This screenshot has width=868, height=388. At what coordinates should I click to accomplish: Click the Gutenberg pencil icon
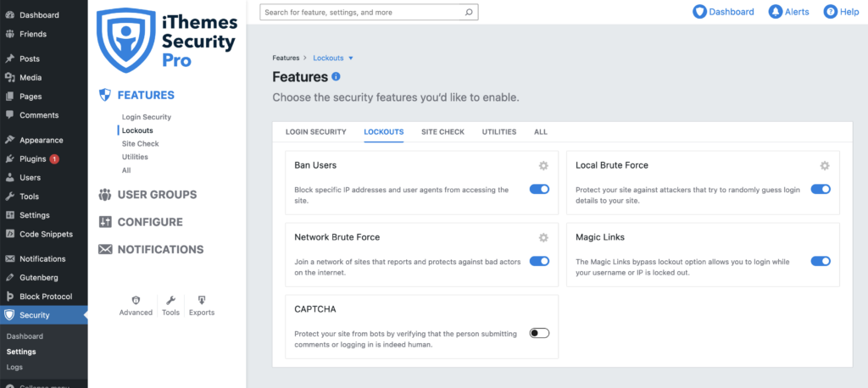click(x=9, y=277)
